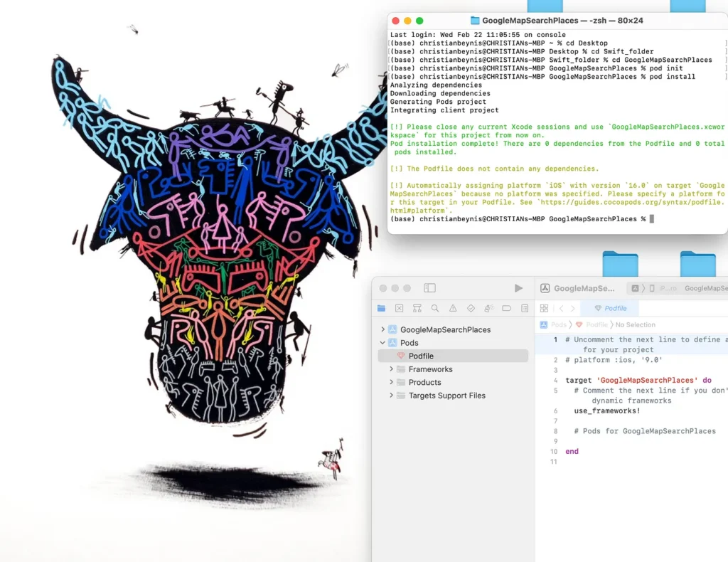Viewport: 728px width, 562px height.
Task: Open the Test navigator diamond icon
Action: click(x=471, y=308)
